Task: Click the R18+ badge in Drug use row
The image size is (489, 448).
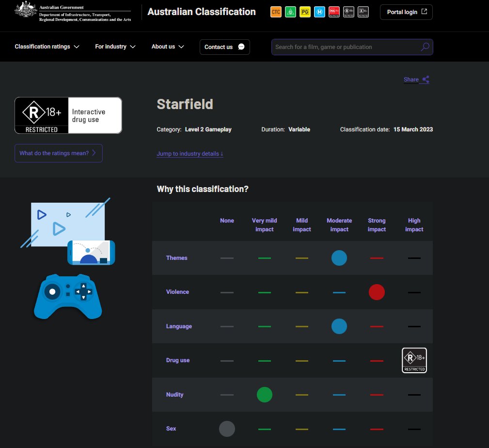Action: tap(414, 360)
